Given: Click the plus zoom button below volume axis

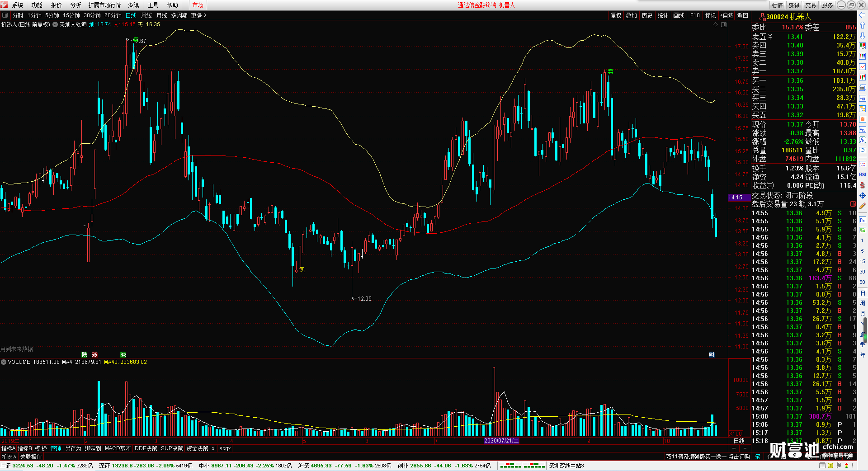Looking at the screenshot, I should [x=734, y=448].
